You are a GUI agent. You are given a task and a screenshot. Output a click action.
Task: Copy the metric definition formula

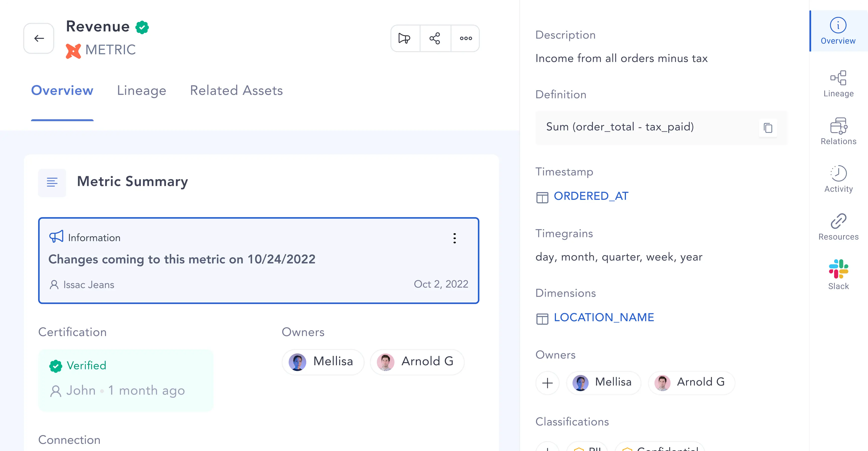click(x=768, y=128)
